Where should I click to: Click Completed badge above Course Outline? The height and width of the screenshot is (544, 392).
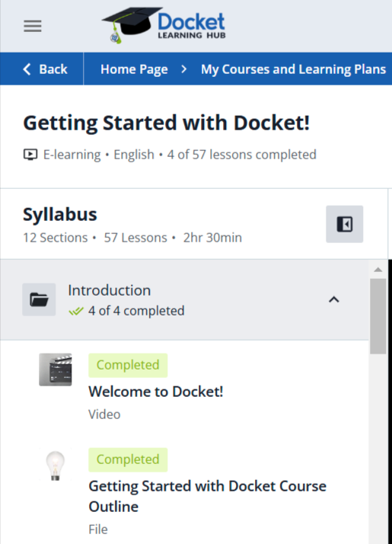click(128, 459)
